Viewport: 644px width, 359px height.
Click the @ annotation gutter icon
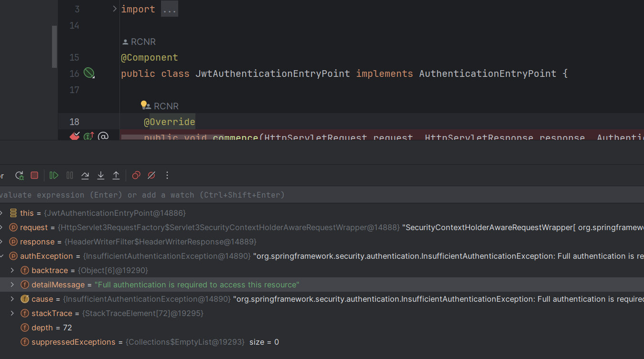point(103,137)
